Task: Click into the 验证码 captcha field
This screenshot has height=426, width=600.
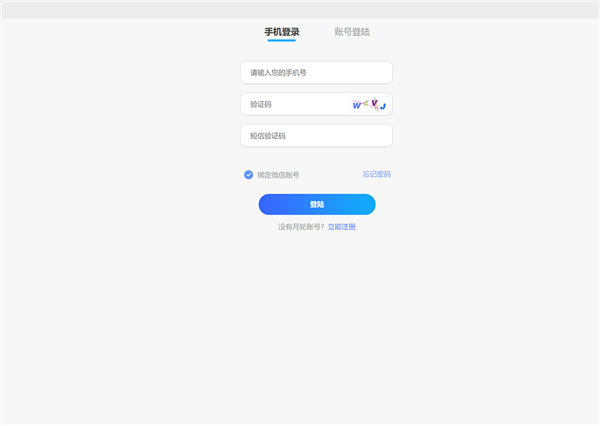Action: (x=293, y=104)
